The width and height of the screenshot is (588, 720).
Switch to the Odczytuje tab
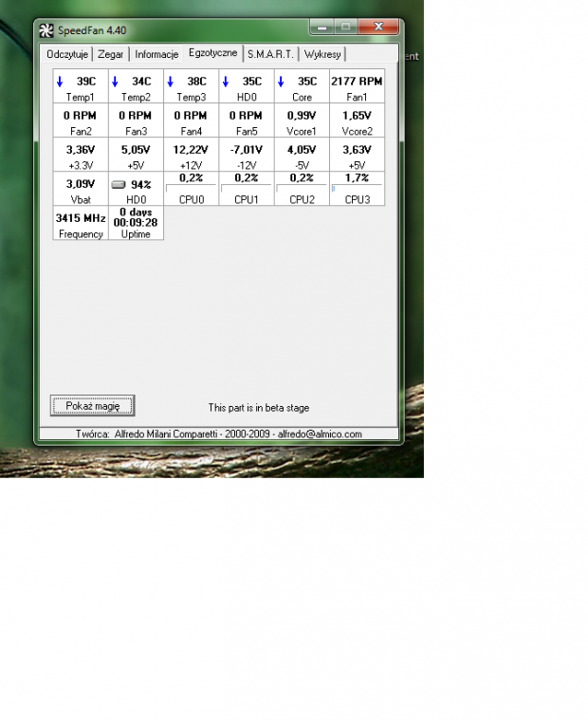pyautogui.click(x=67, y=54)
